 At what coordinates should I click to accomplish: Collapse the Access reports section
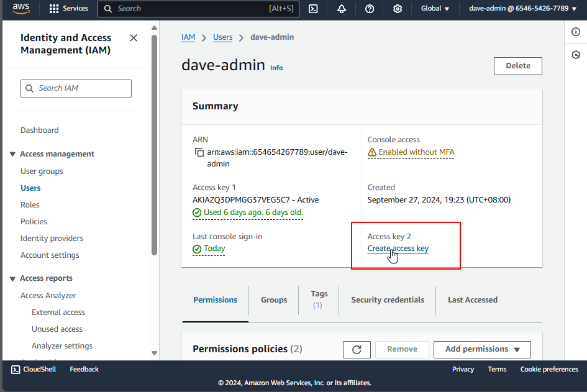pyautogui.click(x=12, y=278)
